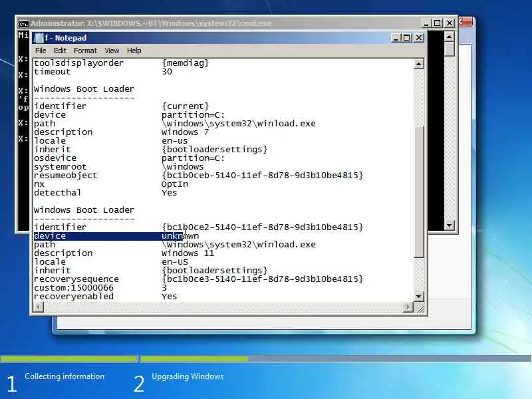Click the {memdiag} toolsdisplayorder value
532x399 pixels.
point(185,63)
